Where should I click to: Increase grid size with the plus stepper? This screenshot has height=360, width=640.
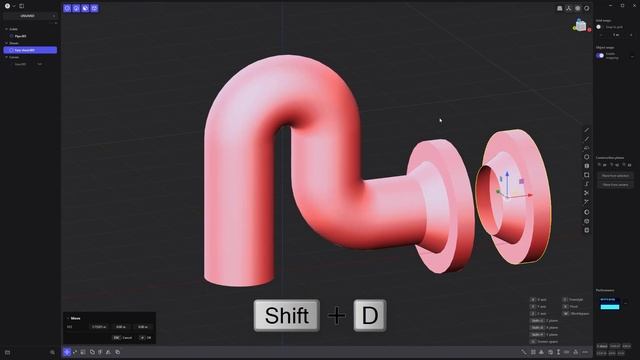tap(631, 35)
